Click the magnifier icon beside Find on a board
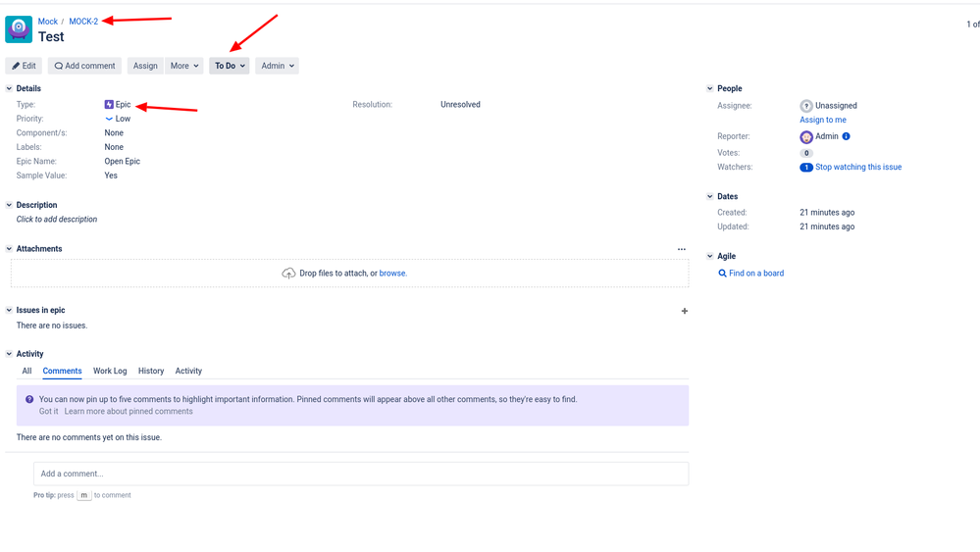980x552 pixels. (x=723, y=274)
